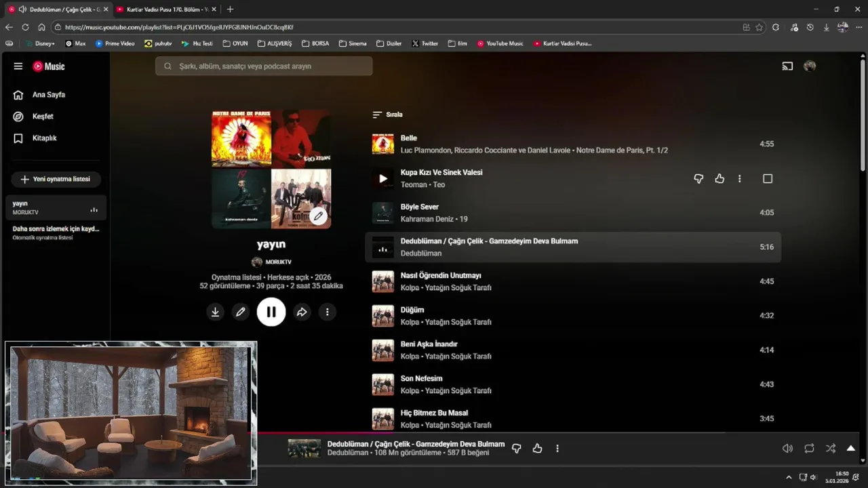
Task: Open BORSA bookmarks folder
Action: (315, 43)
